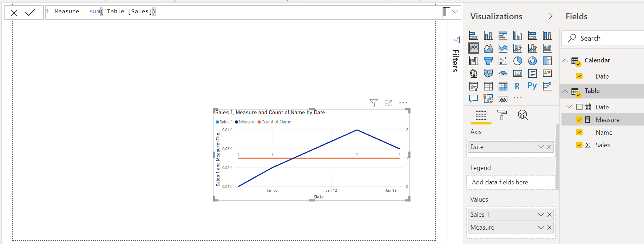Select the Power Apps visual

(x=503, y=99)
